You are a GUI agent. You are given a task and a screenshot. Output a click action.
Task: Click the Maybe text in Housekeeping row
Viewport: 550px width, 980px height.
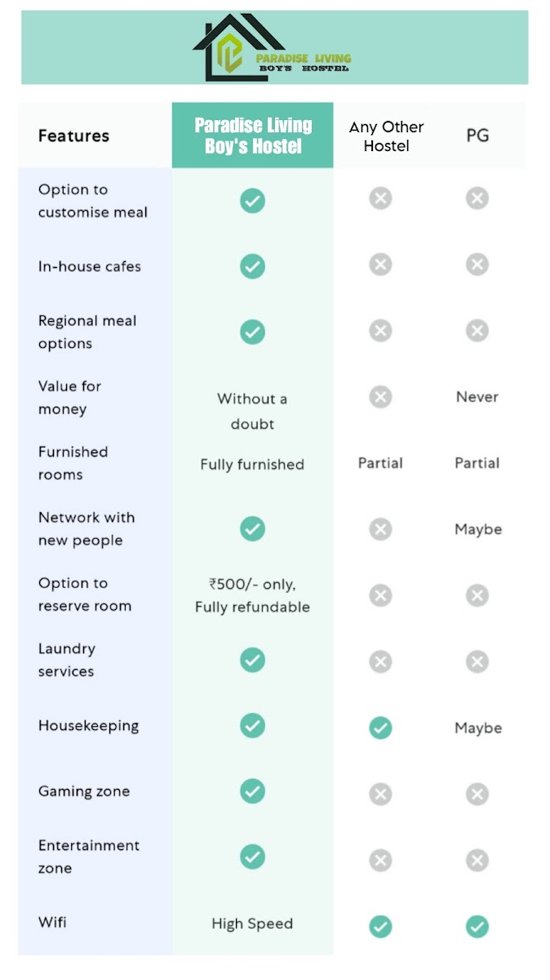(x=478, y=728)
